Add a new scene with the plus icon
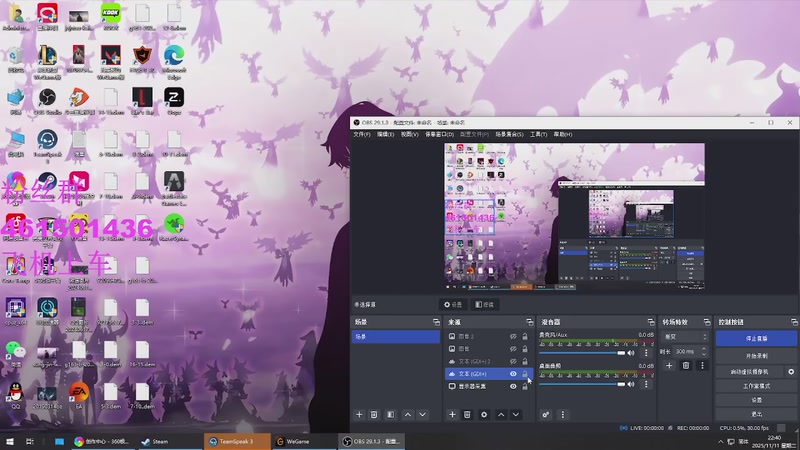Viewport: 800px width, 450px height. point(359,415)
